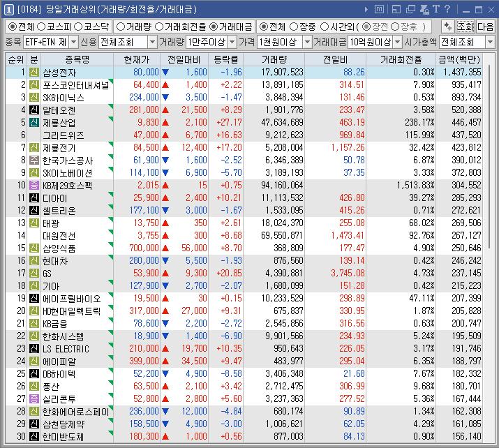Open the 삼성전자 stock name
This screenshot has height=448, width=499.
pos(59,73)
